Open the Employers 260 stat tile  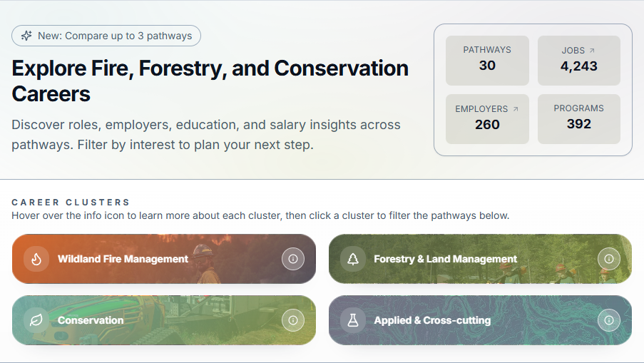click(x=487, y=119)
